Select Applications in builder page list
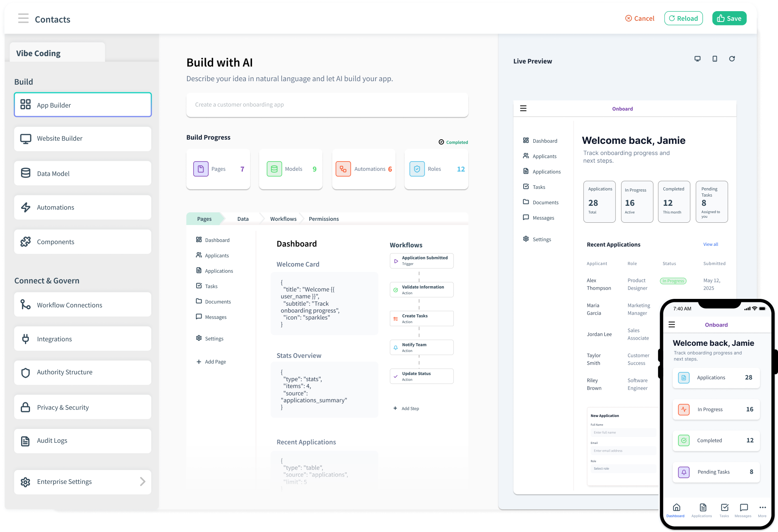Viewport: 778px width, 532px height. click(214, 271)
